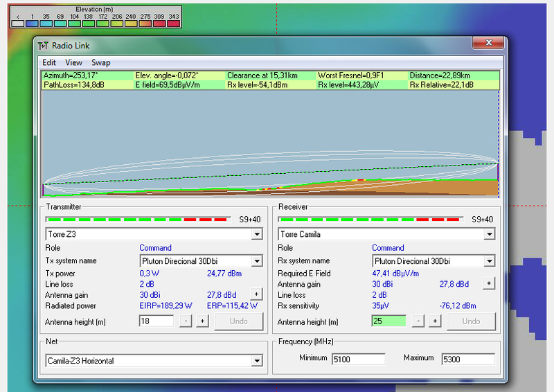Click the red 343 elevation legend swatch
This screenshot has width=554, height=392.
174,23
